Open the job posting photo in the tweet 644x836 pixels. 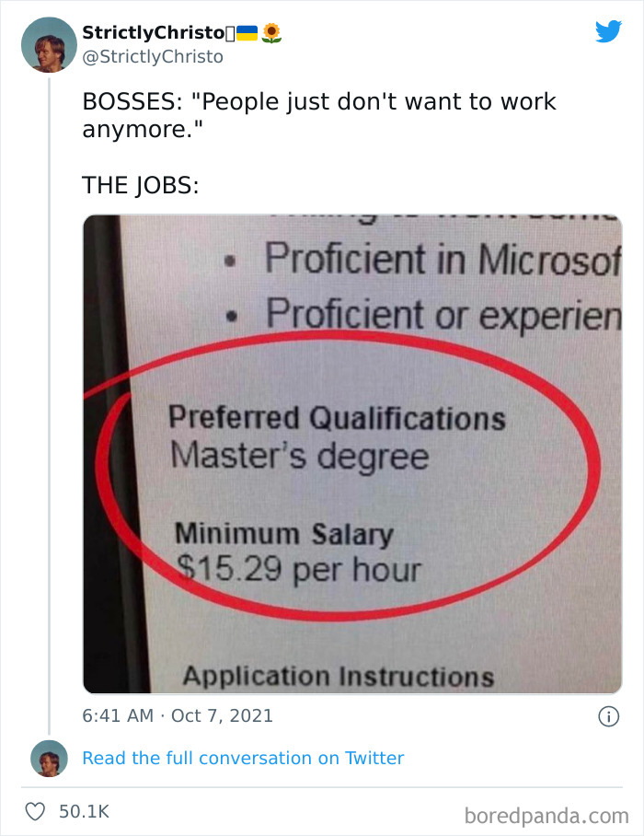[x=352, y=454]
